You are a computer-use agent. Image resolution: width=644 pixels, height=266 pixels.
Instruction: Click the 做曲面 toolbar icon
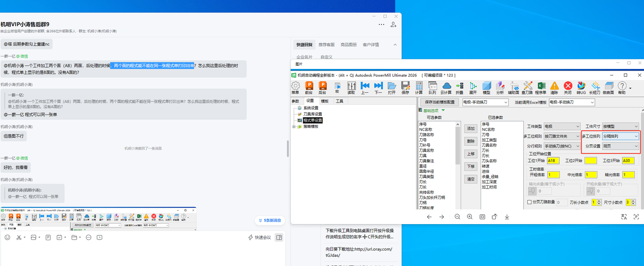click(609, 87)
